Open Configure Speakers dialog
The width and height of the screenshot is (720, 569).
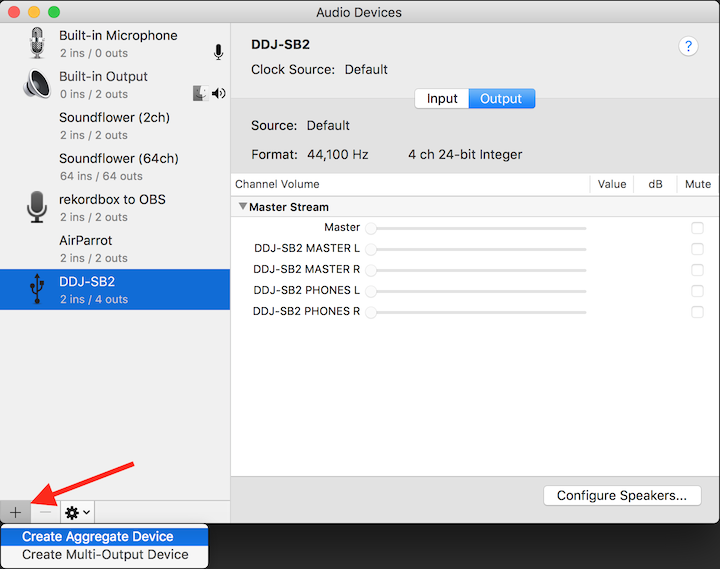[622, 496]
